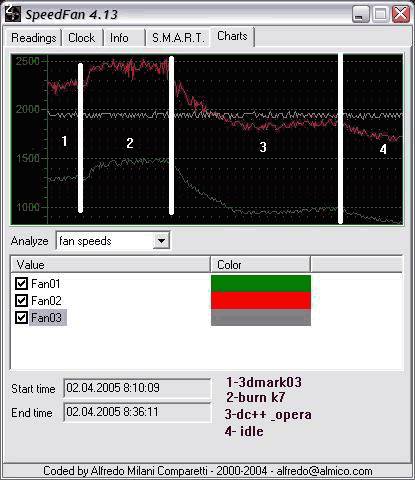Click the Color column header

261,265
